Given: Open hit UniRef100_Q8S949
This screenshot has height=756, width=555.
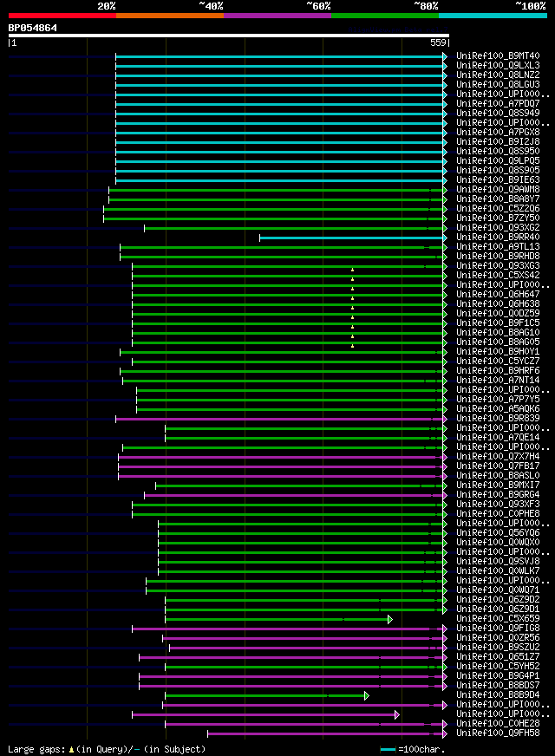Looking at the screenshot, I should (x=498, y=114).
